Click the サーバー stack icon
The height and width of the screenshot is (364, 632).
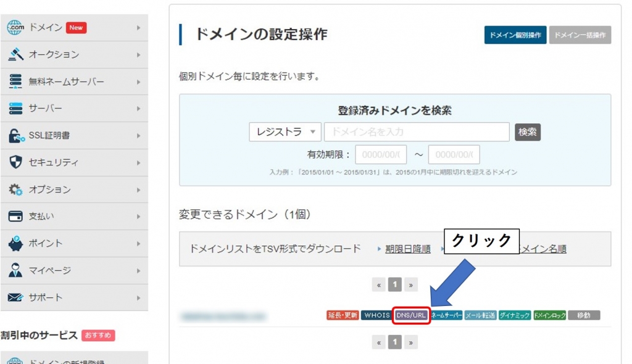point(15,109)
